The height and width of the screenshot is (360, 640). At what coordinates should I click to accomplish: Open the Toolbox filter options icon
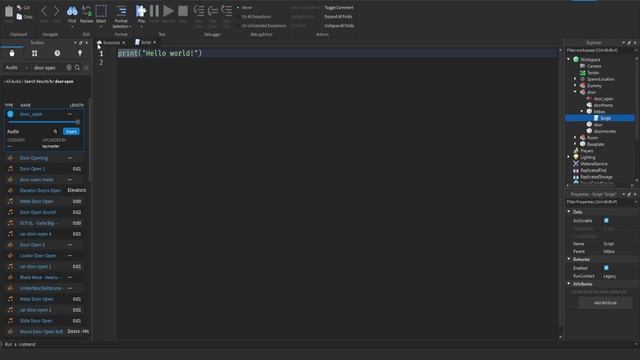(x=86, y=67)
